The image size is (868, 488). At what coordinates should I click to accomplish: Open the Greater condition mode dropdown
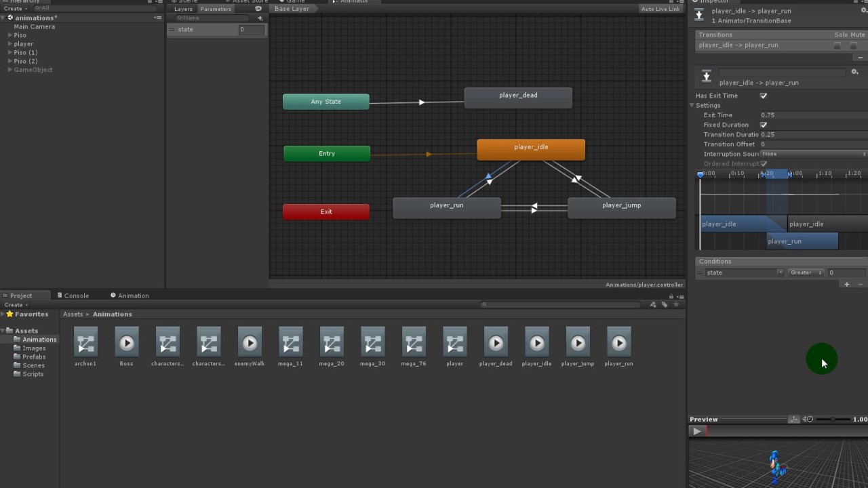tap(806, 272)
